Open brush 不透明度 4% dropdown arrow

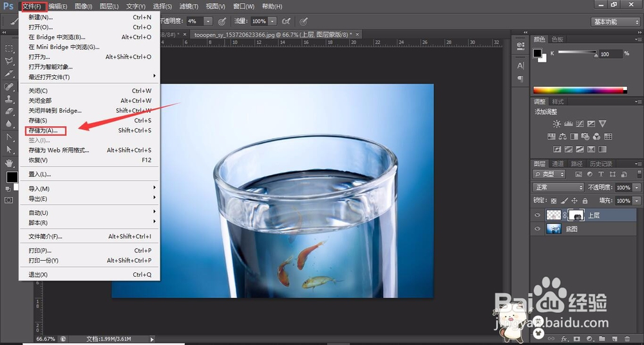[208, 21]
